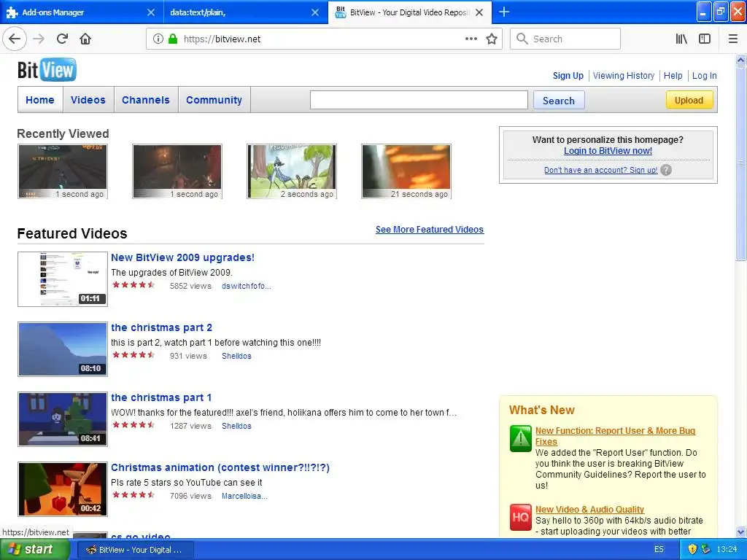Screen dimensions: 747x560
Task: Click the green warning triangle news icon
Action: tap(520, 438)
